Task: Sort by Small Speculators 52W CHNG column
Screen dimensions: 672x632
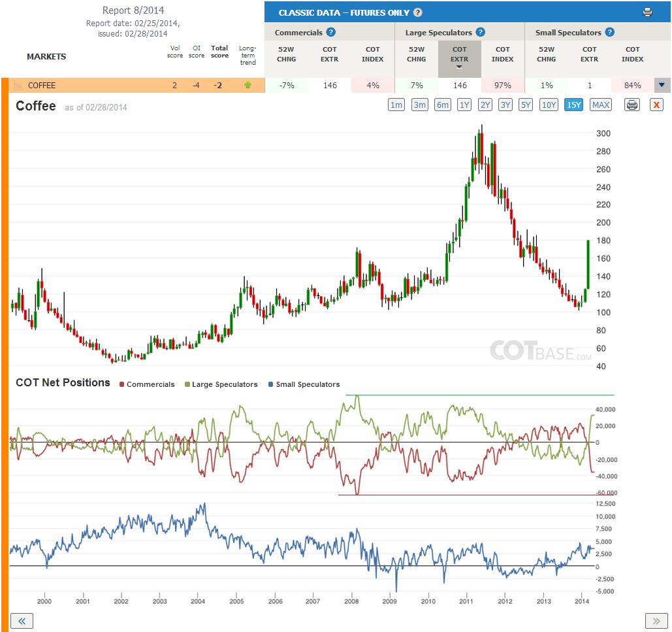Action: [547, 54]
